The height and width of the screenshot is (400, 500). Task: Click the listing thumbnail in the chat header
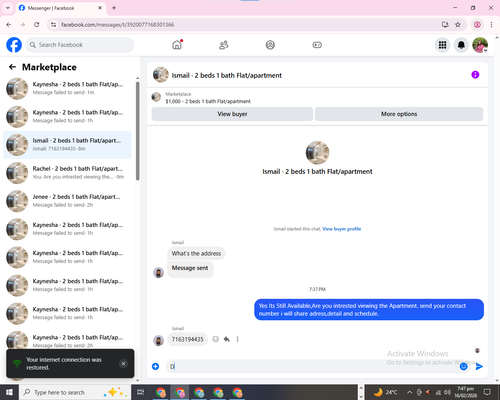[x=161, y=75]
